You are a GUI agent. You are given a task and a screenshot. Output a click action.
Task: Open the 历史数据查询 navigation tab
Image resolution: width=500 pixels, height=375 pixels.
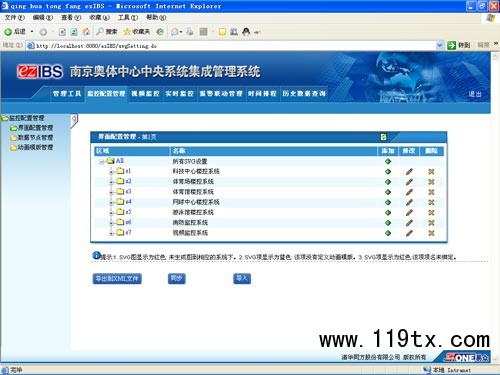304,94
